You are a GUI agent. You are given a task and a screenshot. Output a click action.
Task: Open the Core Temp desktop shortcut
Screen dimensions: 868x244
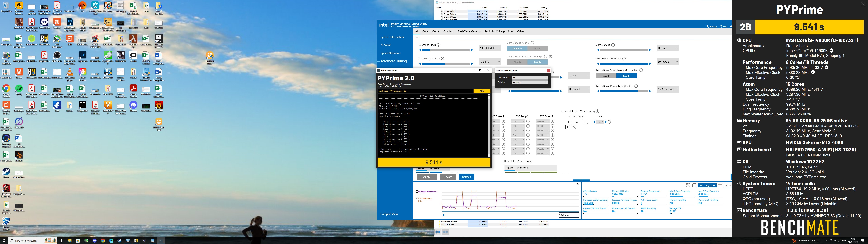(108, 7)
